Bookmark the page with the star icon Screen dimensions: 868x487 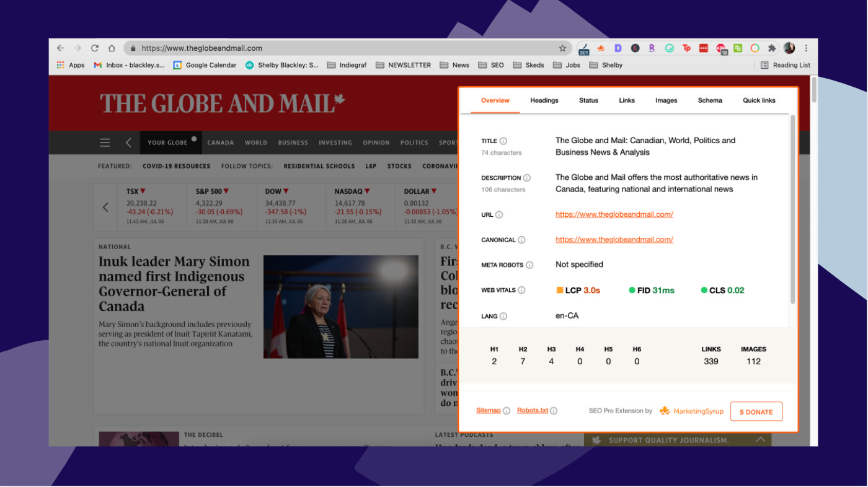click(562, 48)
